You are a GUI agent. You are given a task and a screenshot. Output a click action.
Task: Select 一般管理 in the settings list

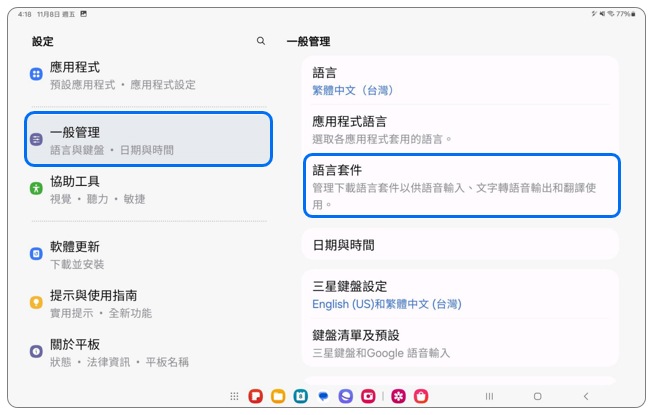tap(147, 140)
